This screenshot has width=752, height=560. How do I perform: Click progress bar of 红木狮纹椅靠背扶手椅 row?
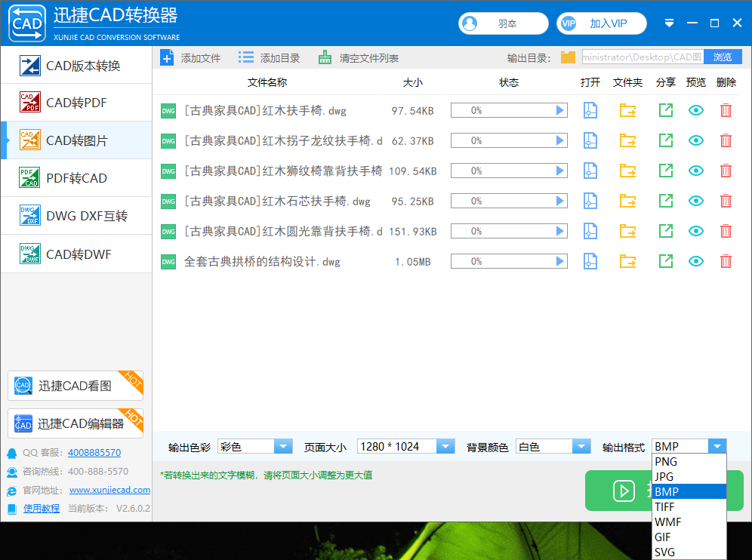[509, 171]
